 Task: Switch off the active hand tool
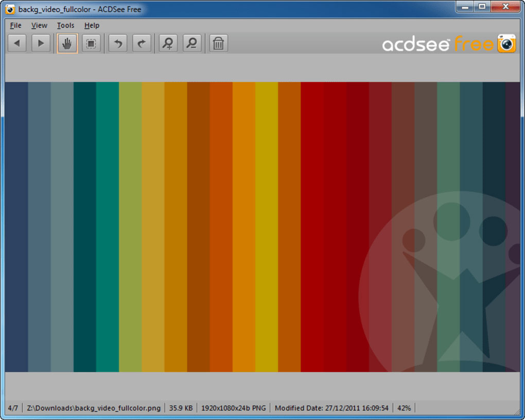click(x=67, y=43)
